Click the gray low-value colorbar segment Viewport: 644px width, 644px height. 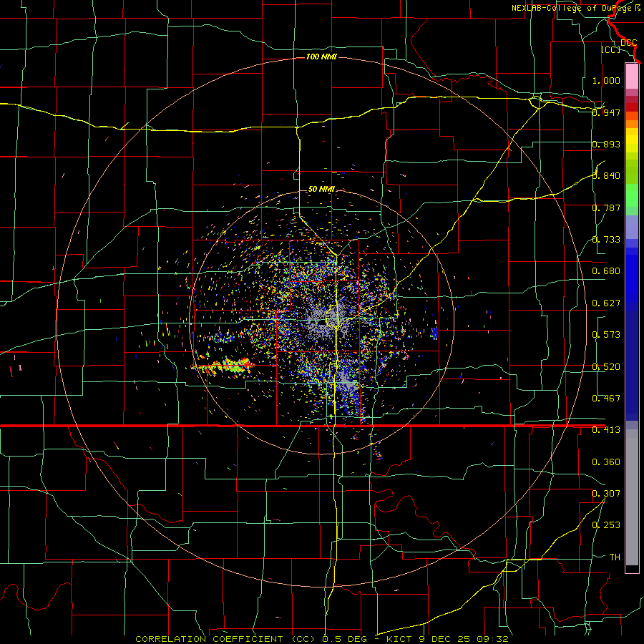pyautogui.click(x=632, y=497)
